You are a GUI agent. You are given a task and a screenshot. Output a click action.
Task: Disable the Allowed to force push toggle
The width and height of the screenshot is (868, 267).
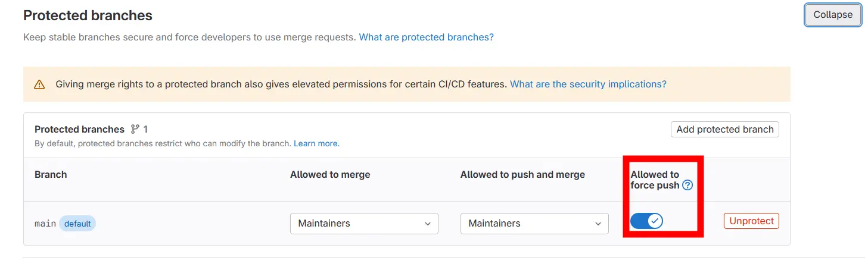(646, 221)
